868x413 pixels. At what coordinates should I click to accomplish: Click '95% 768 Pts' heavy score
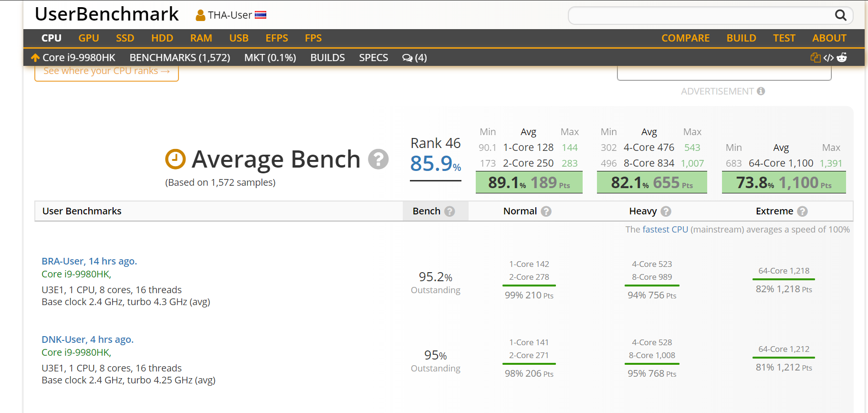coord(652,374)
